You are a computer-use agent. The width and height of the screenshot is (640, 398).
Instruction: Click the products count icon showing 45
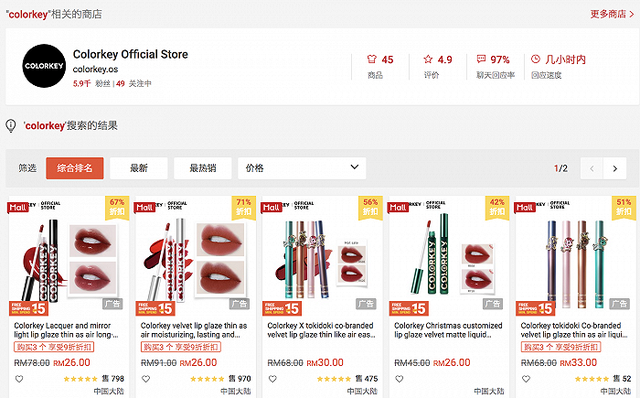371,59
